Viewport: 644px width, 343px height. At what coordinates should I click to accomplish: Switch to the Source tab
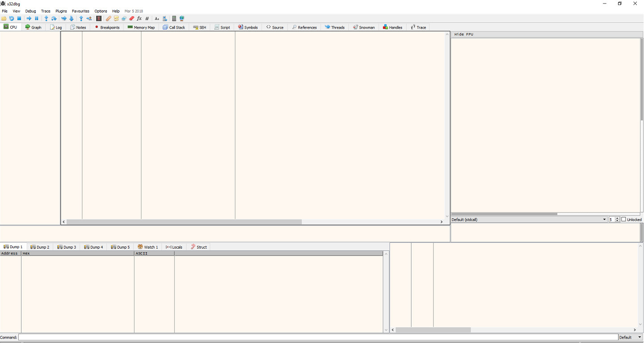[275, 27]
